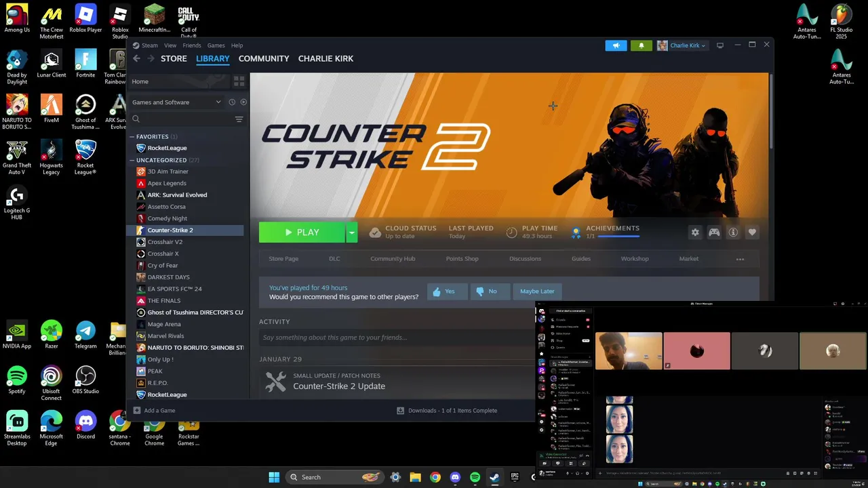This screenshot has width=868, height=488.
Task: Select Marvel Rivals in the library list
Action: pyautogui.click(x=165, y=336)
